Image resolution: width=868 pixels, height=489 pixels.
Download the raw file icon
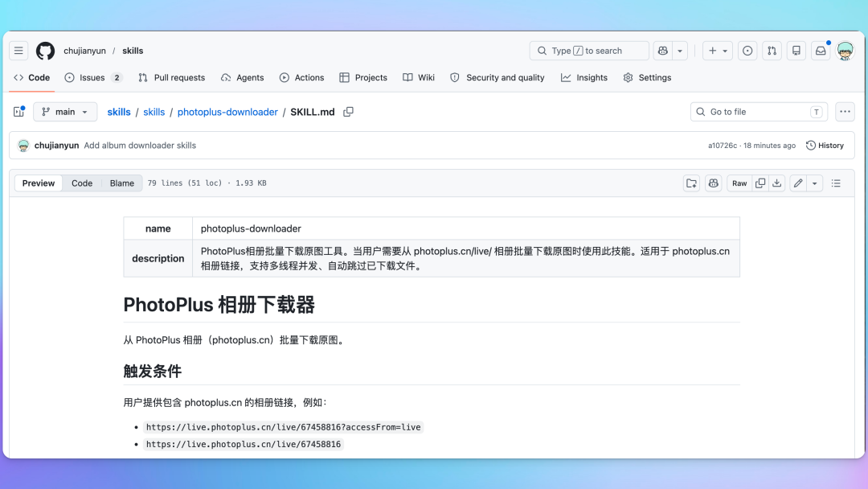point(777,183)
